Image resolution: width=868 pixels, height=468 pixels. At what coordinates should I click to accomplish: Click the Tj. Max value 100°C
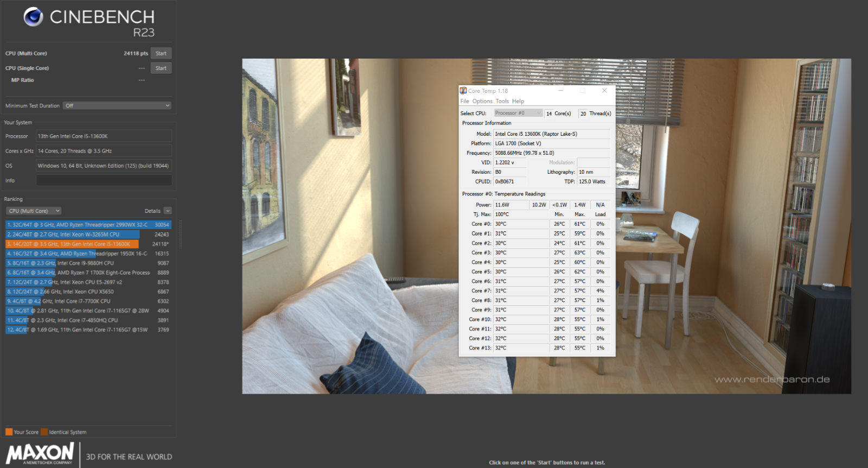coord(521,214)
